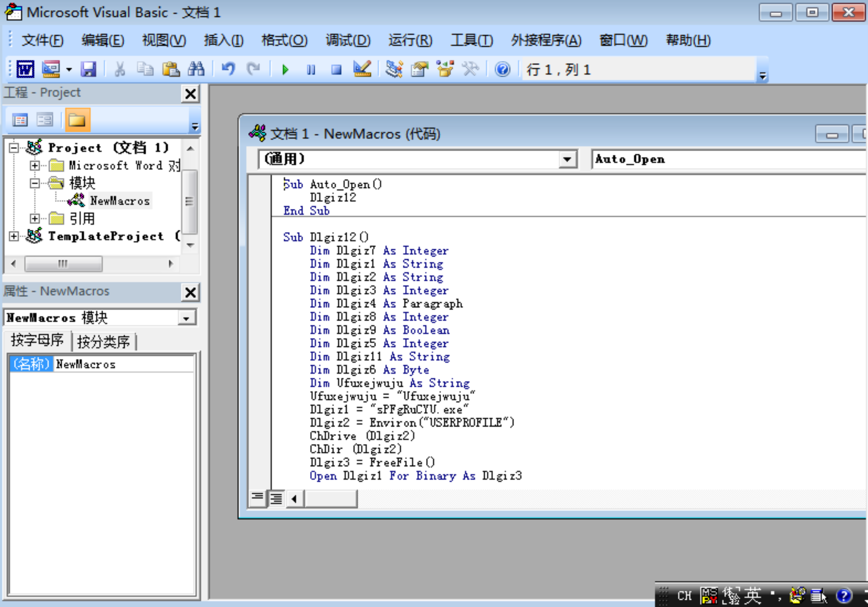Open Insert UserForm dropdown arrow
Image resolution: width=868 pixels, height=607 pixels.
(x=69, y=70)
